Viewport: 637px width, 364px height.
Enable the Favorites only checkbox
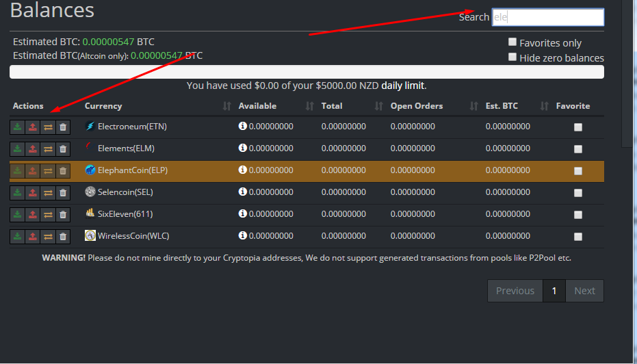coord(512,42)
